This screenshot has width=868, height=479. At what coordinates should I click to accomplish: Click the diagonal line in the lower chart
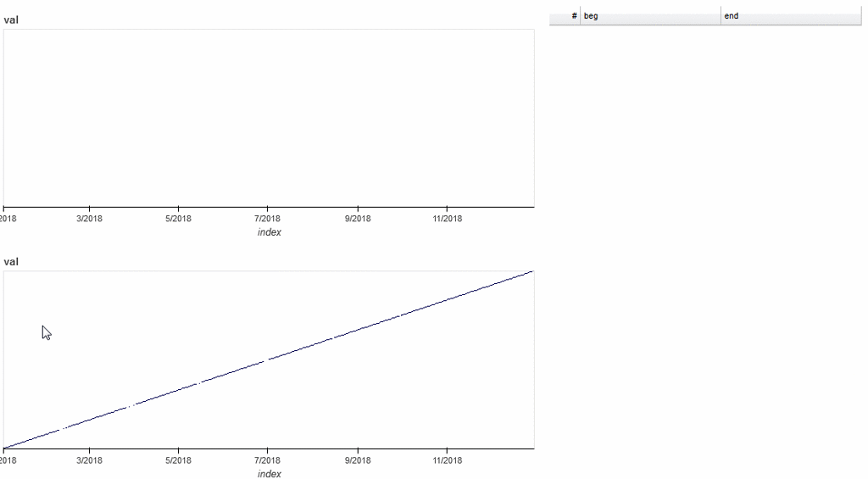[x=268, y=359]
